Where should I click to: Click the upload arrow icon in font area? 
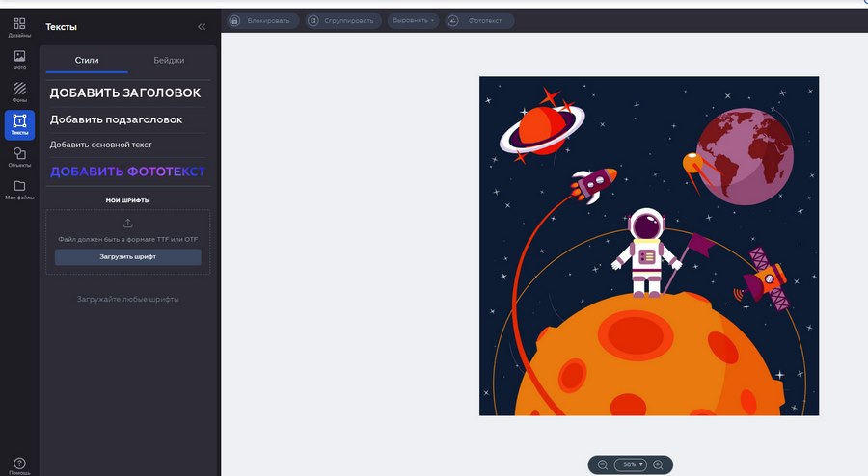(128, 224)
